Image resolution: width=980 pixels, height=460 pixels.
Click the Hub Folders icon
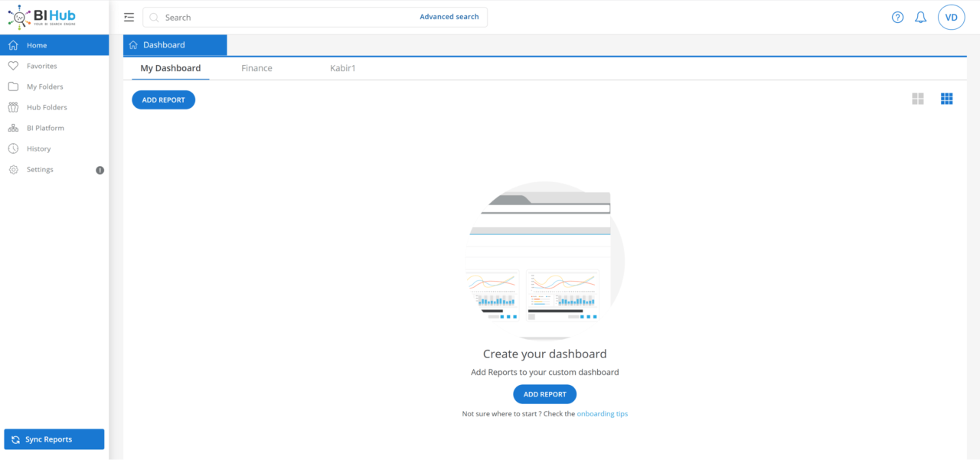(x=13, y=107)
